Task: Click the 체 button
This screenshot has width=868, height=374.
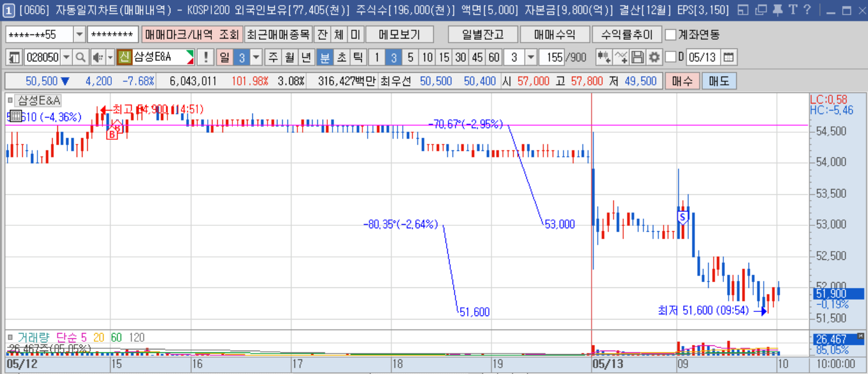Action: [338, 35]
